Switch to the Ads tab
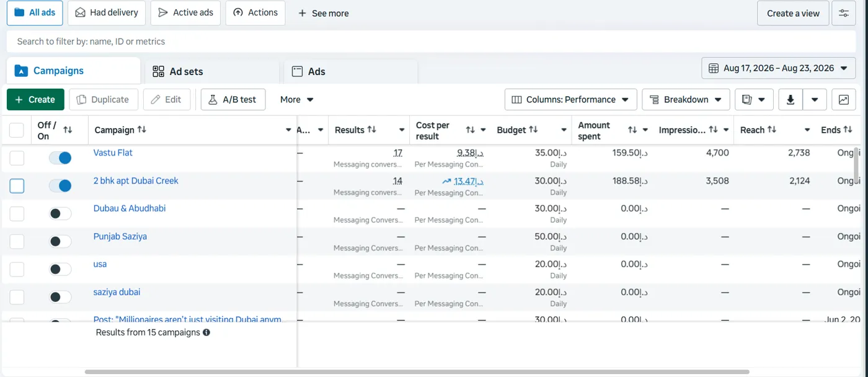Screen dimensions: 868x377 pos(350,71)
